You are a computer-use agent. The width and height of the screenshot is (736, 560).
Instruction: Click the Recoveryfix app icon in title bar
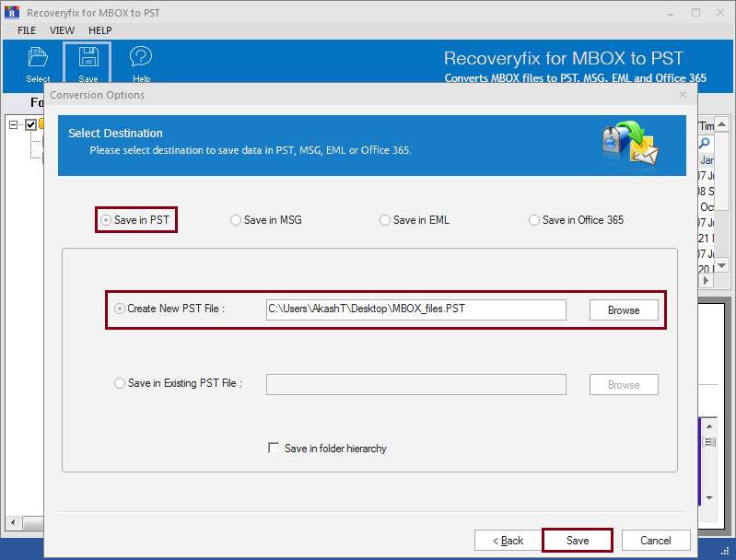click(12, 12)
